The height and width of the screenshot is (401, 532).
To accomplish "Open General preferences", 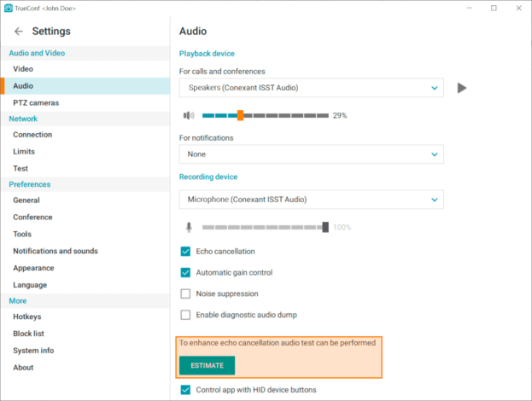I will pyautogui.click(x=85, y=200).
